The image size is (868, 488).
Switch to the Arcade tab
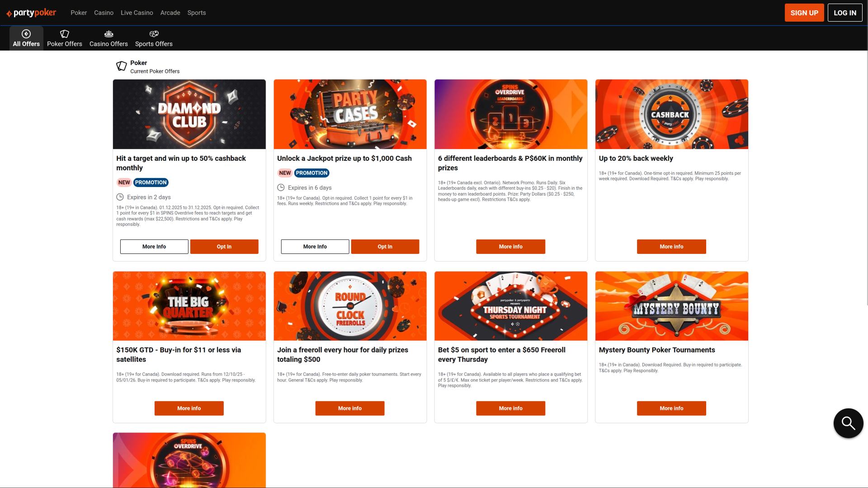pyautogui.click(x=170, y=12)
